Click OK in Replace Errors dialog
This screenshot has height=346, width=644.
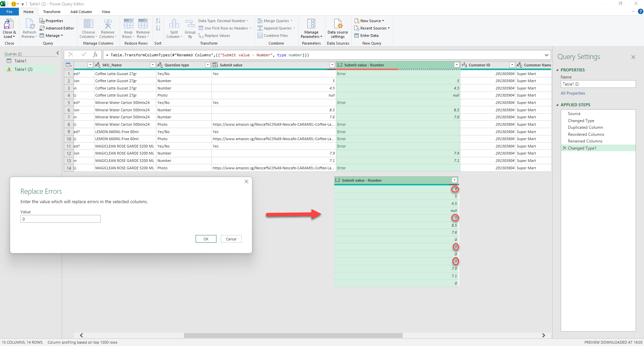pyautogui.click(x=206, y=239)
